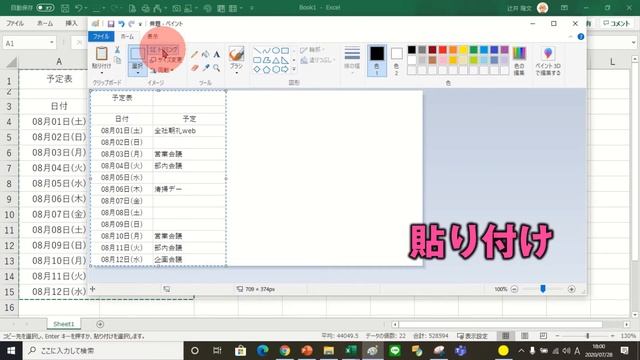The height and width of the screenshot is (360, 640).
Task: Click the Windows taskbar search box
Action: pyautogui.click(x=103, y=351)
